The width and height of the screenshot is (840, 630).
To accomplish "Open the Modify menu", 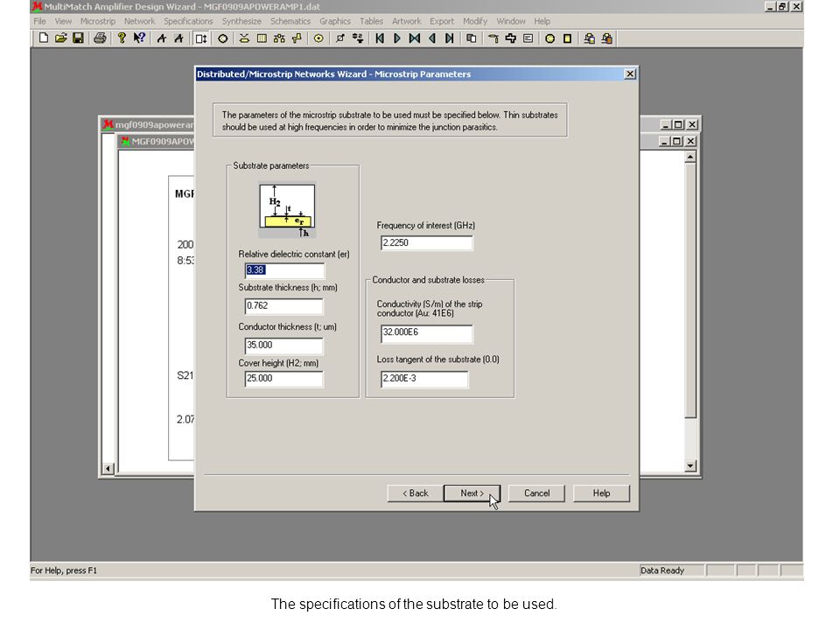I will click(x=475, y=21).
